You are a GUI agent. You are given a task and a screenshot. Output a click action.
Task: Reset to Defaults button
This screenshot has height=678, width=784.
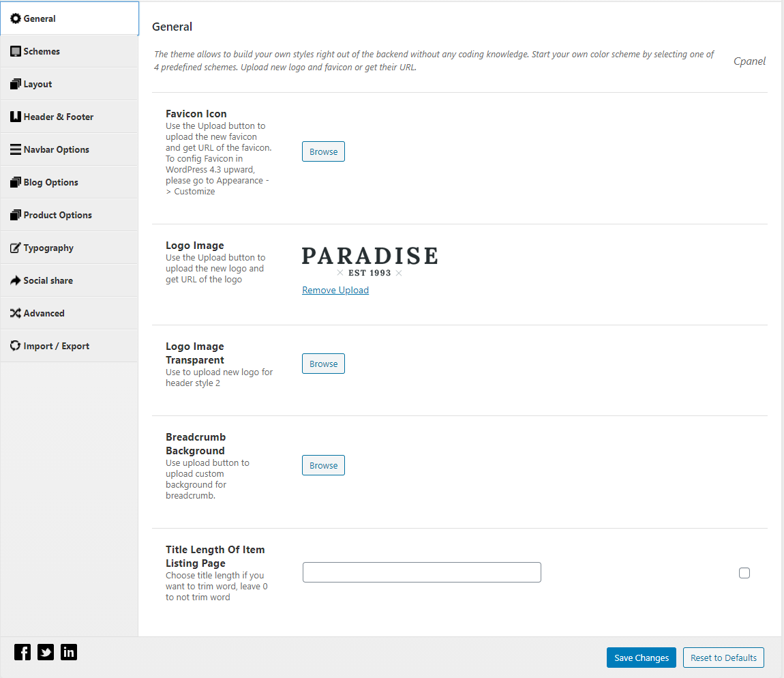click(x=723, y=658)
